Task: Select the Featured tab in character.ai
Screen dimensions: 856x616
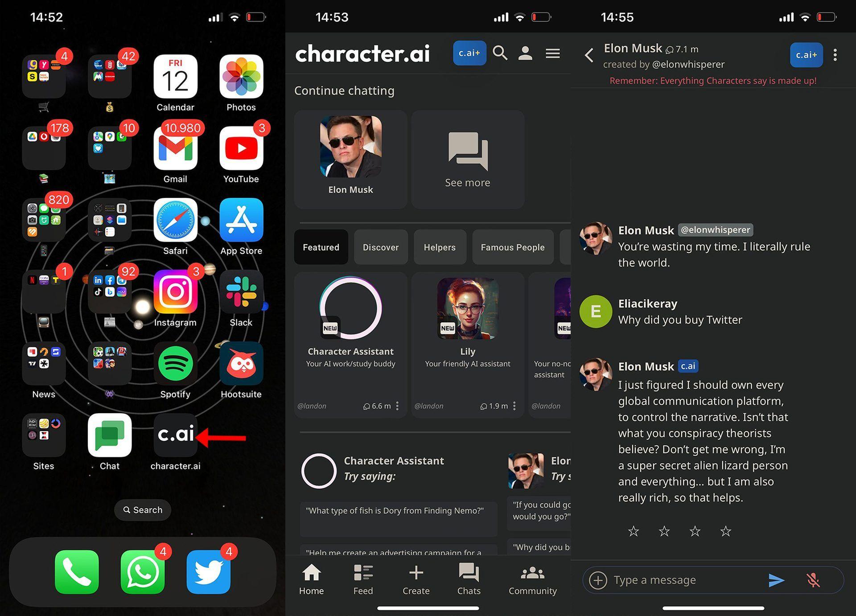Action: tap(321, 246)
